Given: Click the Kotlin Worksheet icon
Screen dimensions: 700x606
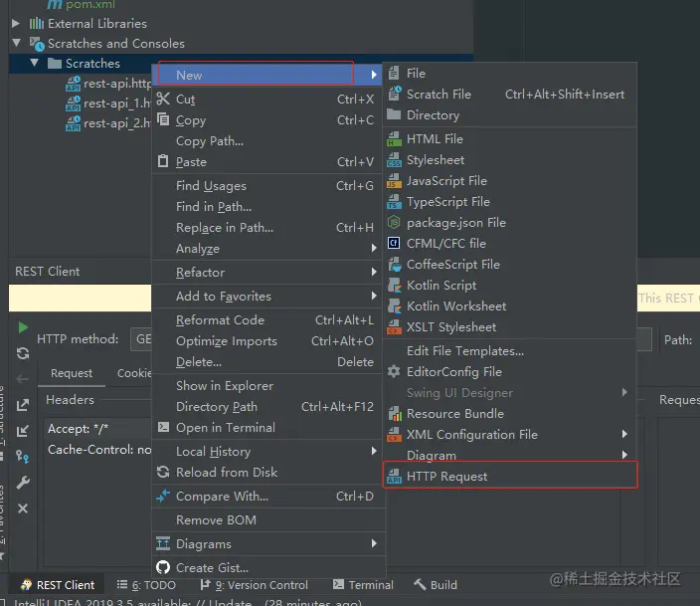Looking at the screenshot, I should click(x=394, y=305).
